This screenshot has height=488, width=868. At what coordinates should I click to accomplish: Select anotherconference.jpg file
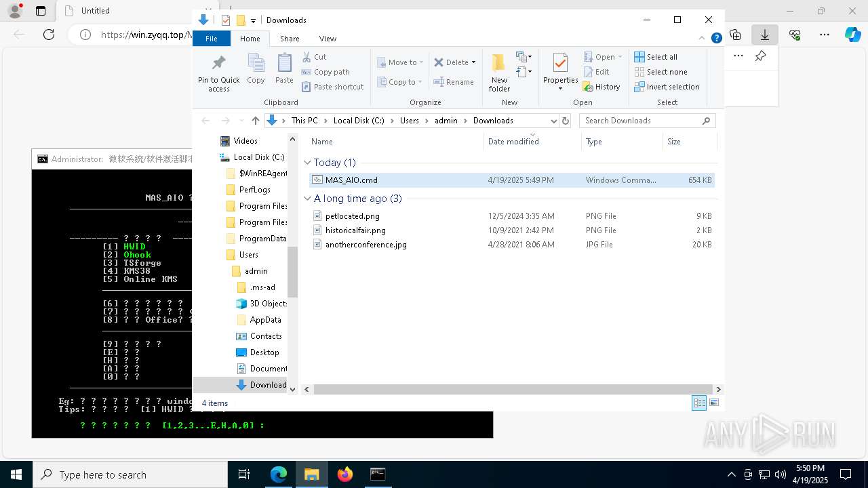[x=512, y=245]
